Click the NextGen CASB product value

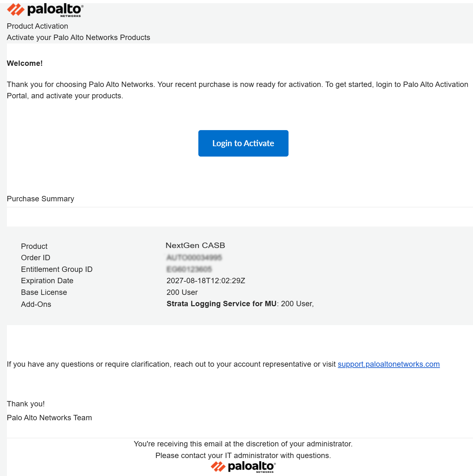195,245
